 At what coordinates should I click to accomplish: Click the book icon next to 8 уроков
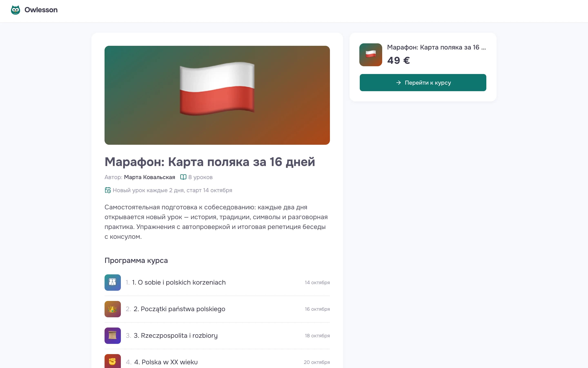point(183,177)
